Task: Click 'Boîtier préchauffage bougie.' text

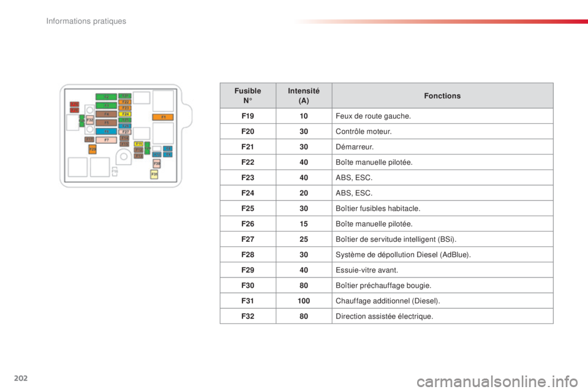Action: pos(383,285)
